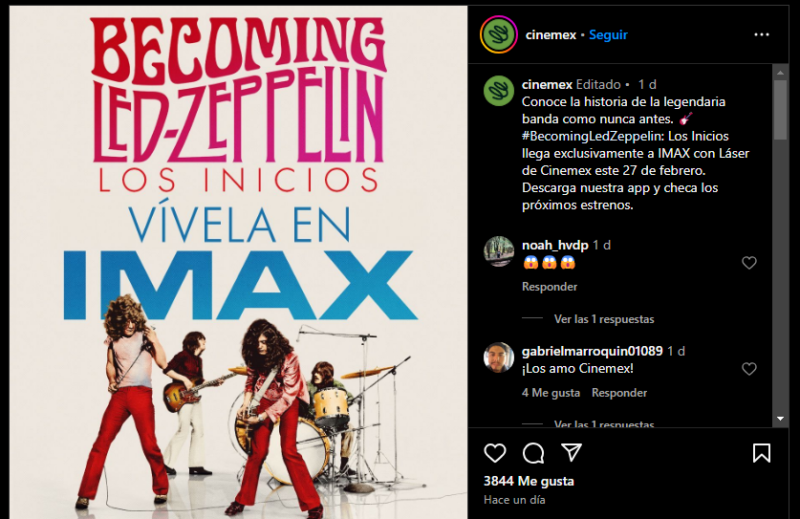800x519 pixels.
Task: View noah_hvdp's profile picture
Action: point(498,251)
